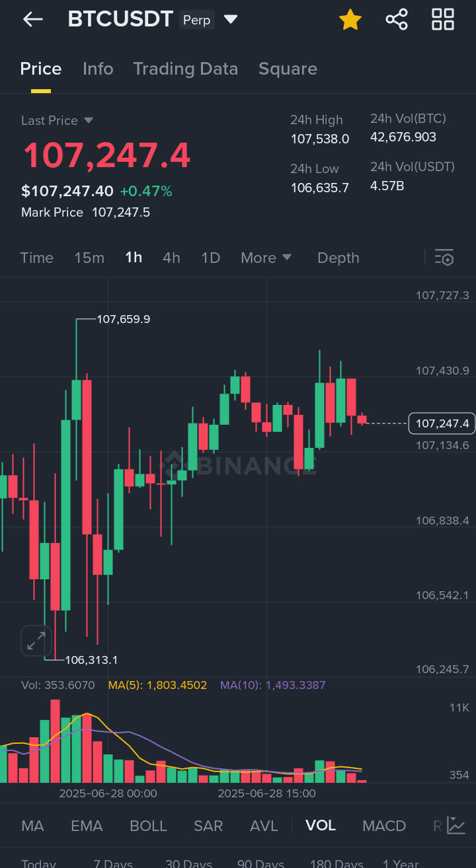Viewport: 476px width, 868px height.
Task: Open the indicator chart icon
Action: click(x=456, y=825)
